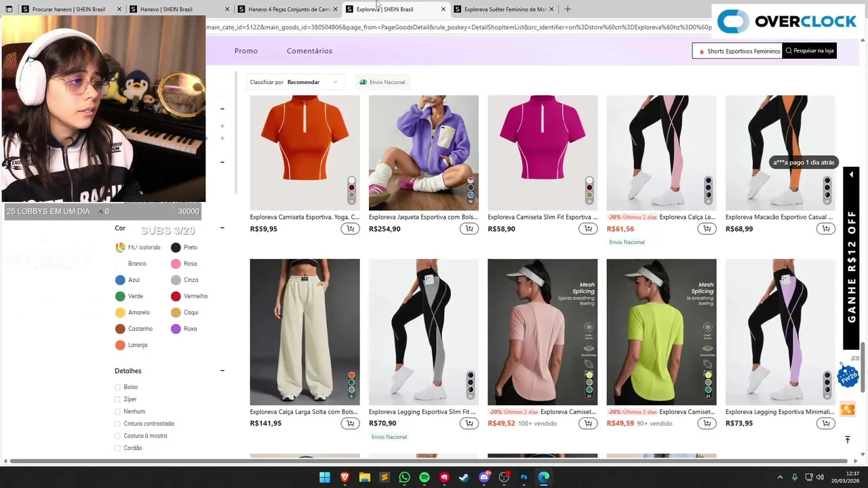This screenshot has width=868, height=488.
Task: Add the purple Jaqueta Esportiva to cart
Action: coord(469,229)
